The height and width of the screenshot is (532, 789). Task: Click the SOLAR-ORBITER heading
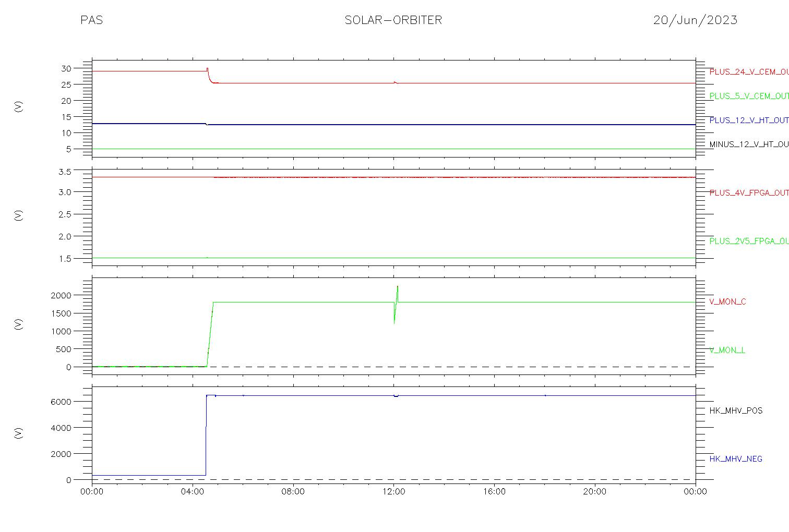click(x=393, y=20)
